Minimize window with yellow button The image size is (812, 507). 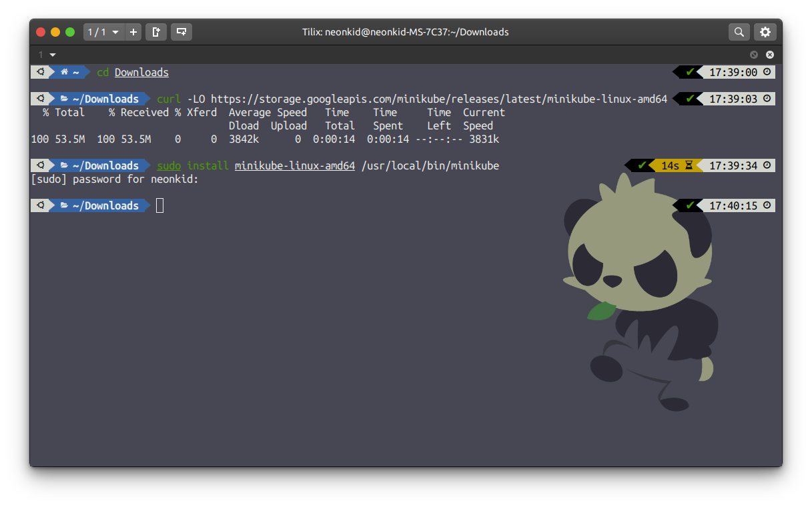55,31
